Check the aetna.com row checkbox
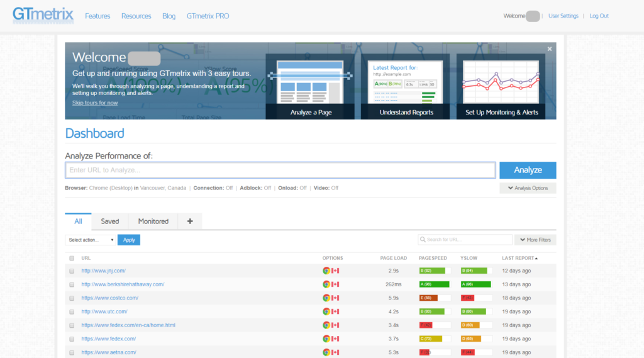 coord(72,353)
